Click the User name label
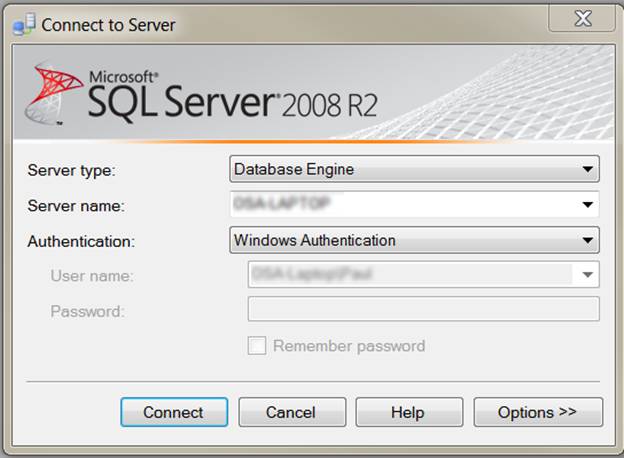 tap(92, 276)
